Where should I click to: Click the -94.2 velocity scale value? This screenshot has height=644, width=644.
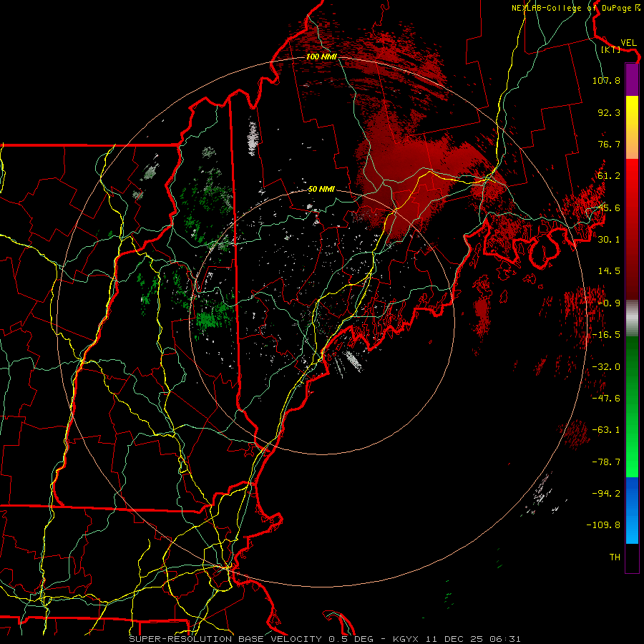pos(606,494)
